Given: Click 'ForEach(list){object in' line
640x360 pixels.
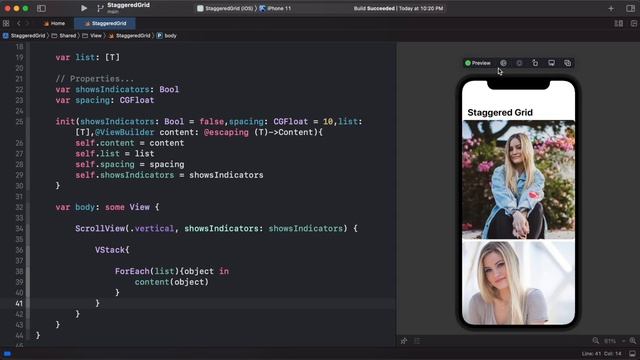Looking at the screenshot, I should [172, 271].
